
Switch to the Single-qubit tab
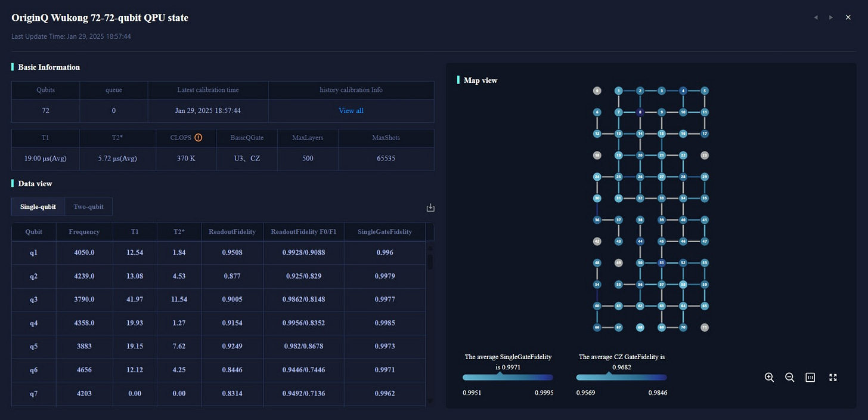38,206
